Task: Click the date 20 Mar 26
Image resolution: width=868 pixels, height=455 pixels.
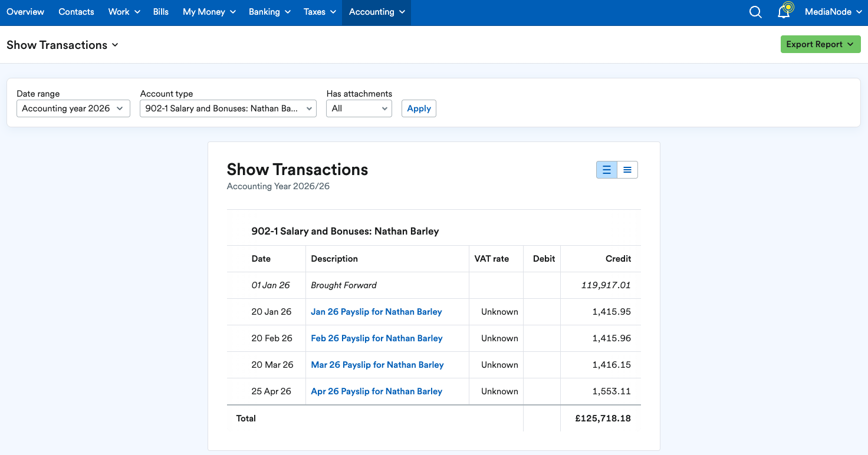Action: point(272,365)
